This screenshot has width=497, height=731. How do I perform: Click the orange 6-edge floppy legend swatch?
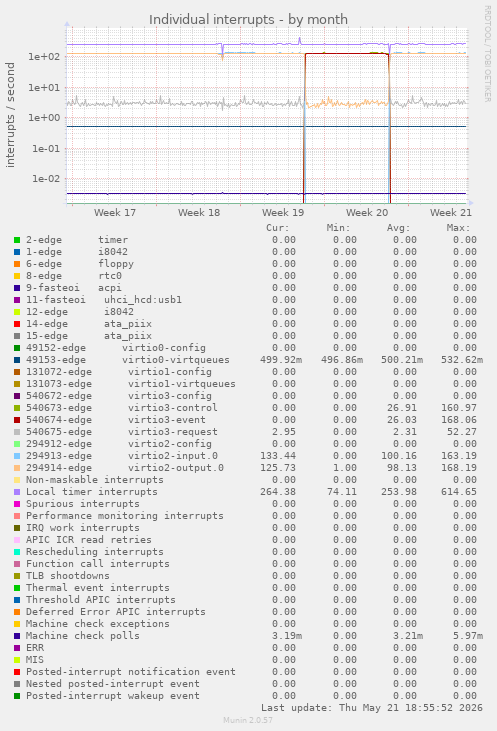coord(17,264)
